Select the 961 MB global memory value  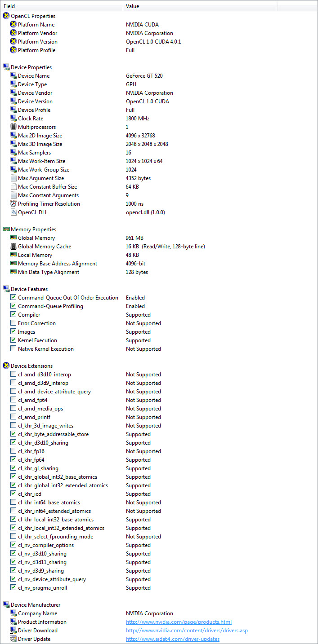coord(134,238)
